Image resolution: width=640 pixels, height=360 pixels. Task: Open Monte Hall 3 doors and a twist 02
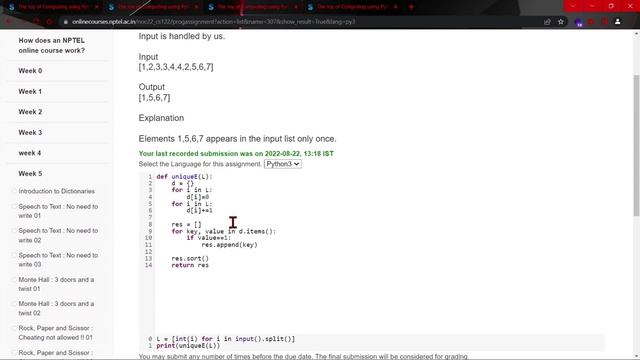(x=56, y=308)
